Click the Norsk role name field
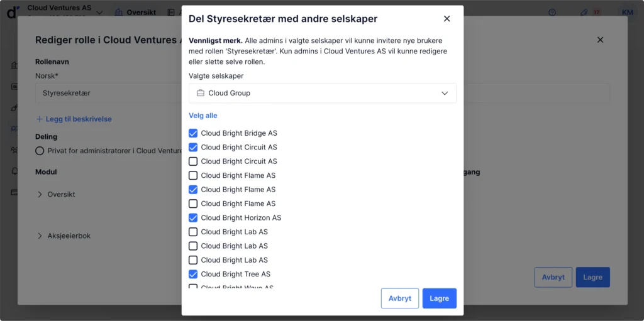Viewport: 644px width, 321px height. click(x=107, y=93)
